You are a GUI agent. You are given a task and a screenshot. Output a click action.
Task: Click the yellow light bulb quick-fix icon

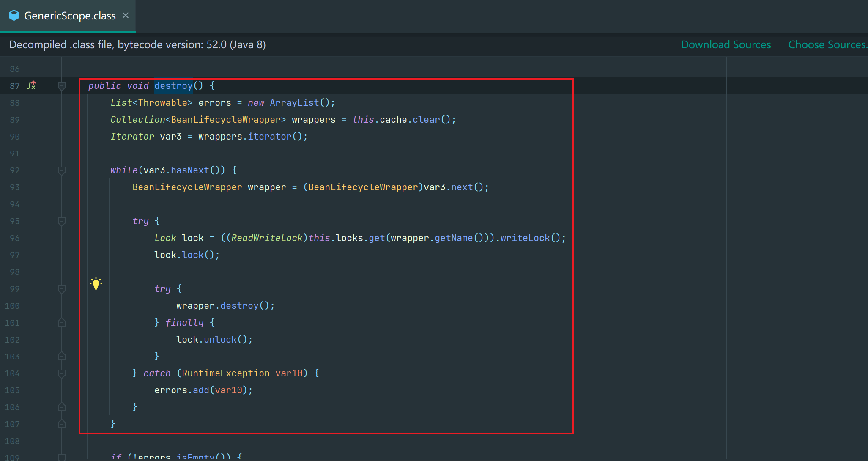tap(96, 283)
